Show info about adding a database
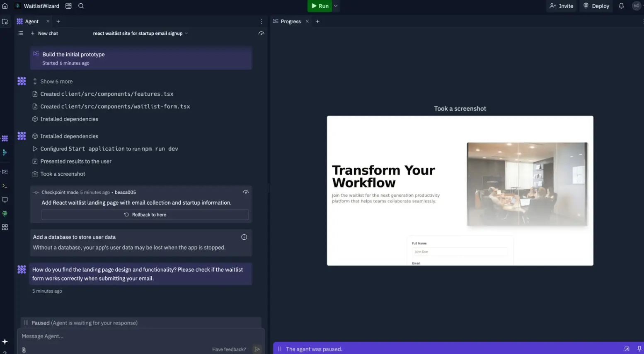This screenshot has height=354, width=644. point(244,237)
